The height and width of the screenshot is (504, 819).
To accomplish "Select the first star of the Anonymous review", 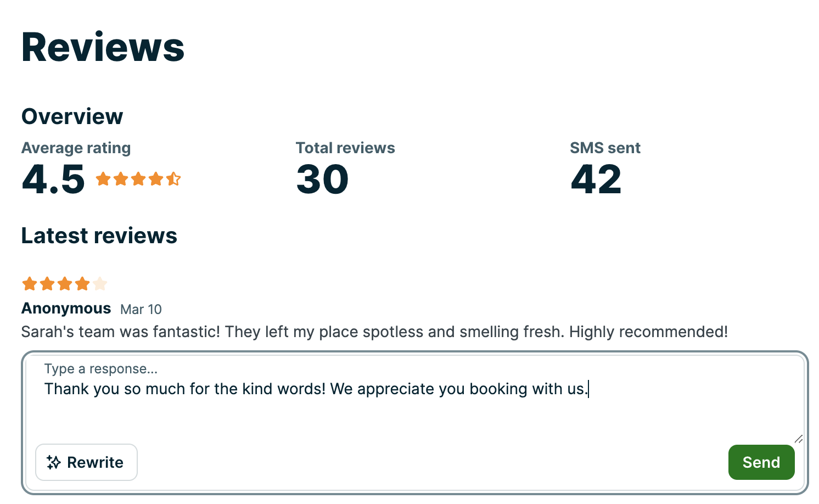I will (x=29, y=283).
